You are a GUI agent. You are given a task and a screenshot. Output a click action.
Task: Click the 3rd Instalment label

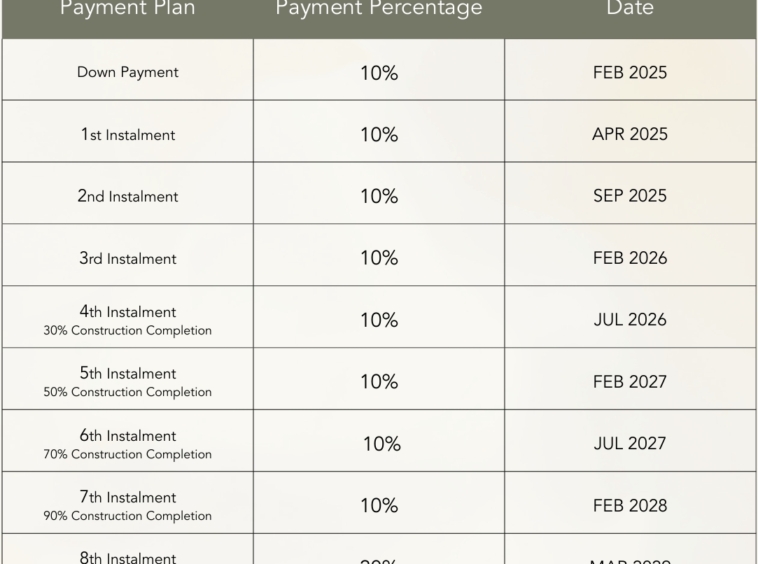coord(127,259)
